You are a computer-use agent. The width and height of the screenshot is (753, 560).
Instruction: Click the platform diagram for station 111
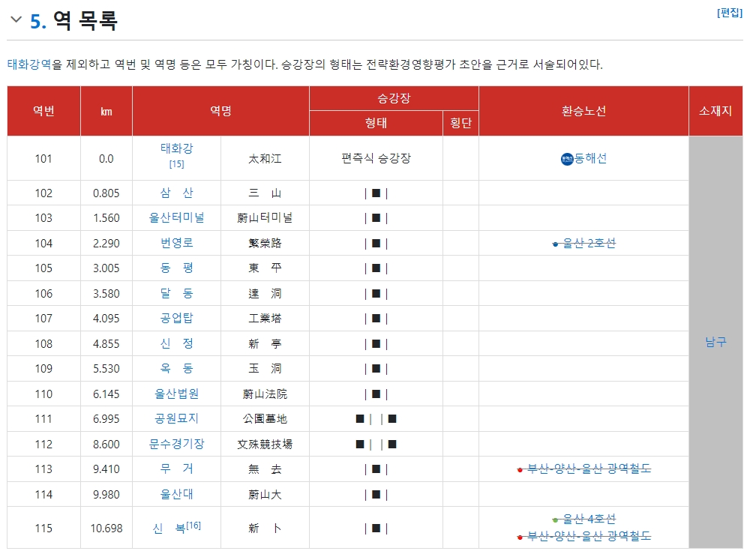click(x=376, y=419)
